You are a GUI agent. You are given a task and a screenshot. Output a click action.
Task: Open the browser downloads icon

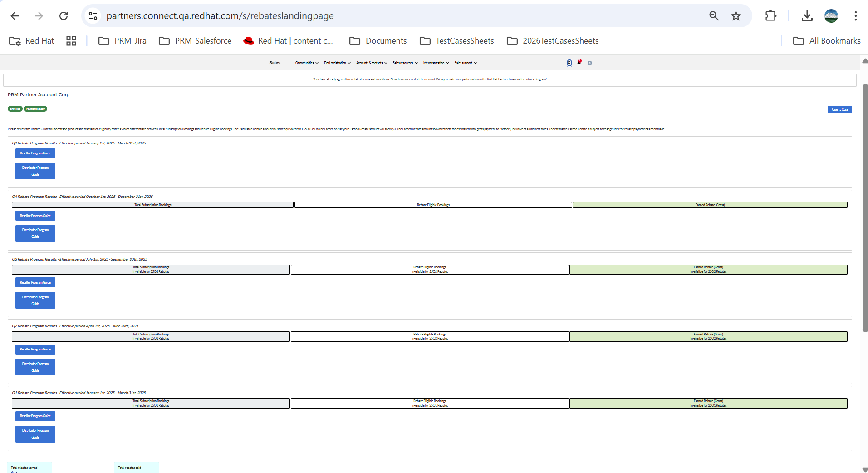pyautogui.click(x=807, y=16)
